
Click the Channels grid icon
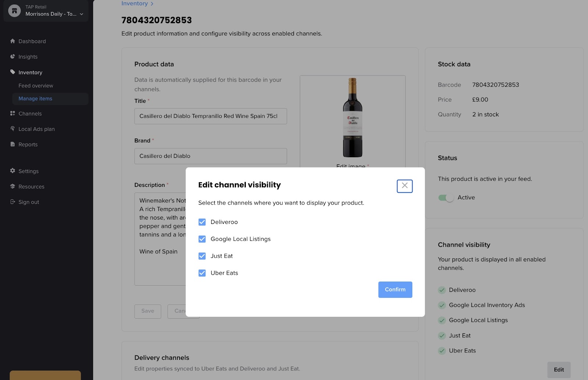(x=12, y=113)
